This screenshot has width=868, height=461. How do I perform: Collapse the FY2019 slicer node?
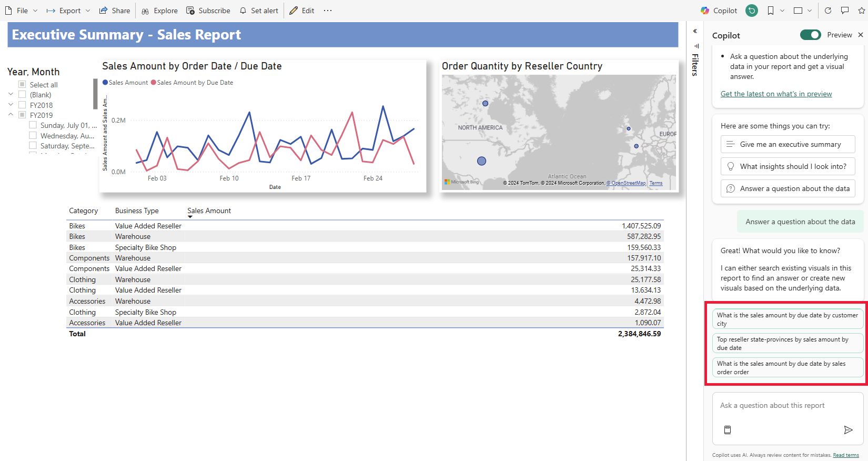11,114
